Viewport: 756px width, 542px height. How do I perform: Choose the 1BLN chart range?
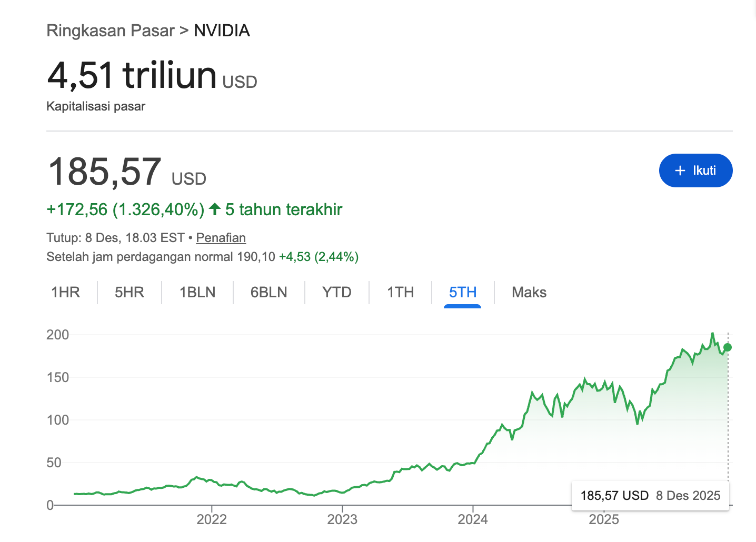coord(197,293)
